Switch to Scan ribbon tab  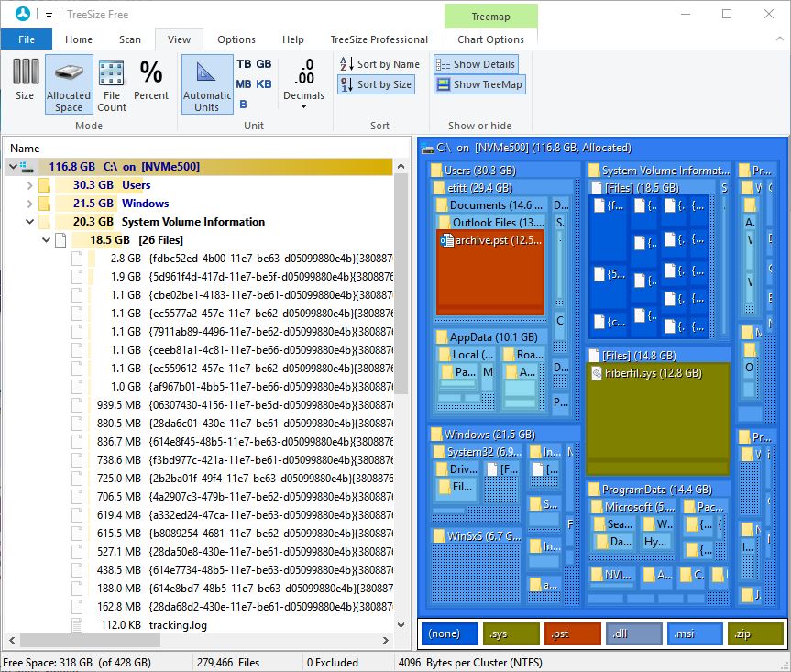coord(129,39)
